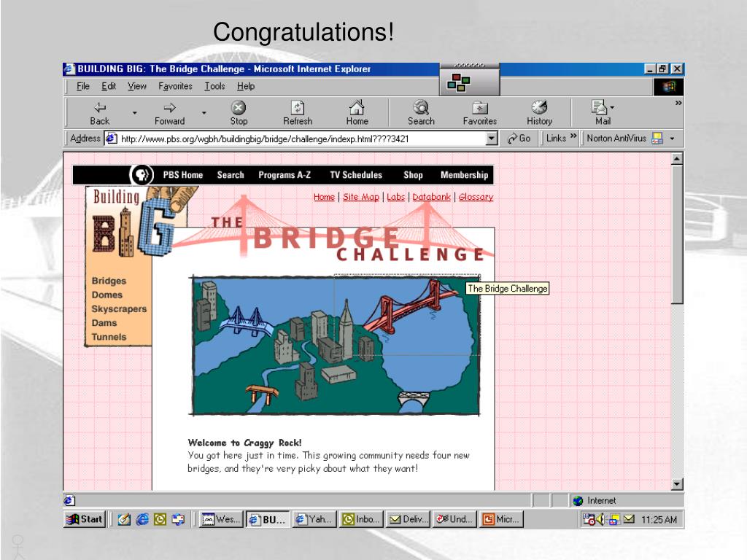Open the Favorites toolbar pane
Screen dimensions: 747x560
[x=480, y=113]
